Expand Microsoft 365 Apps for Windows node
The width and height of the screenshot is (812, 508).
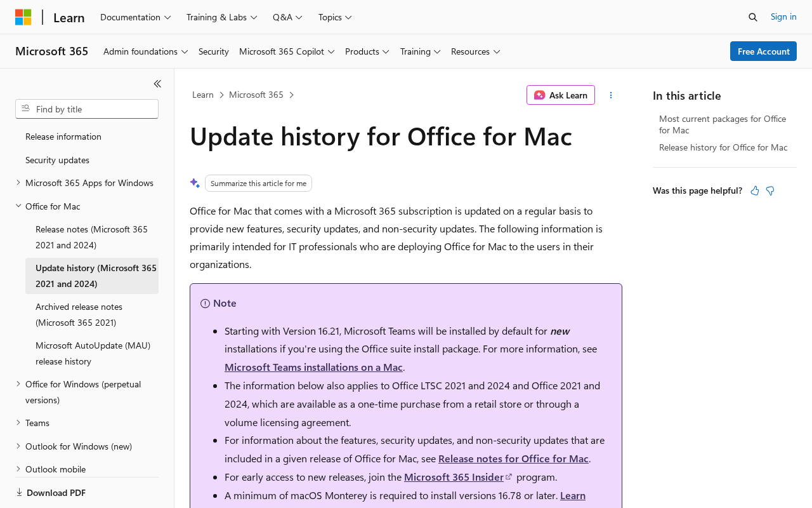click(x=18, y=183)
